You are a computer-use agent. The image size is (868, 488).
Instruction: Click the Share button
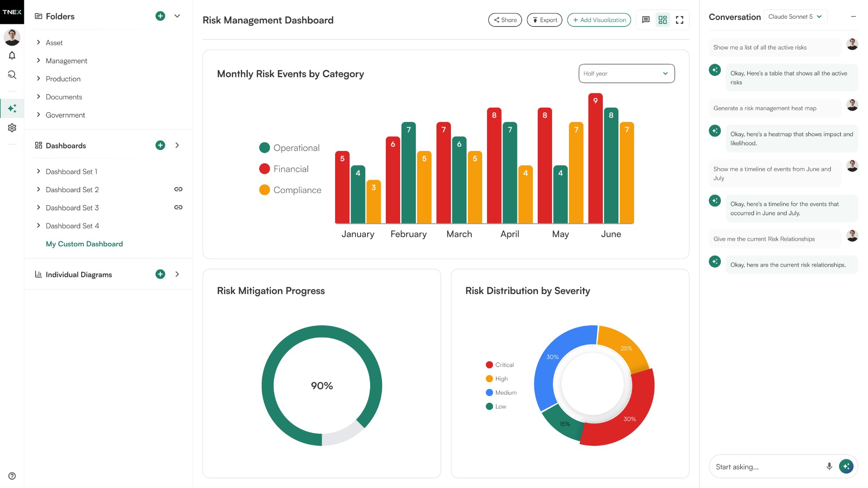pos(505,20)
